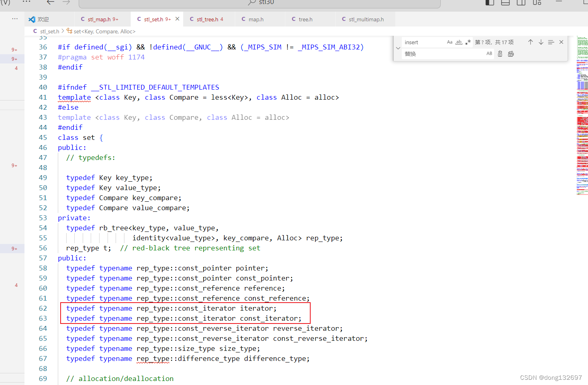
Task: Toggle match whole word option
Action: (x=459, y=42)
